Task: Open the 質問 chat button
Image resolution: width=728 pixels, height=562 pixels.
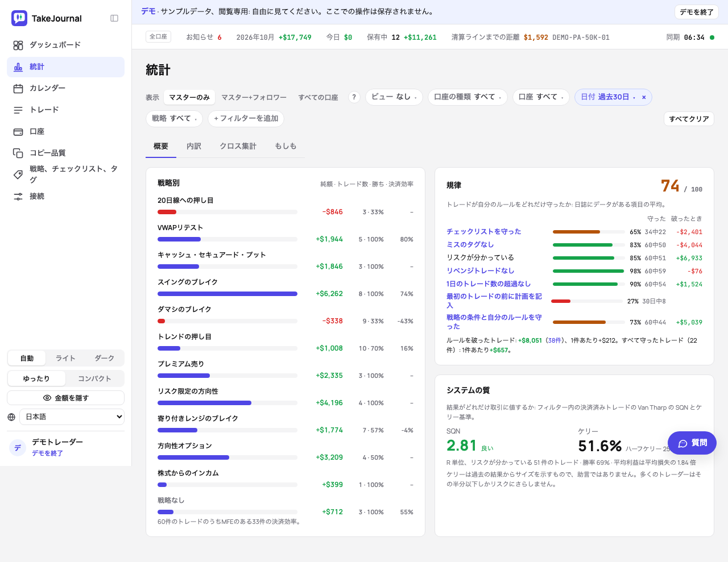Action: (692, 443)
